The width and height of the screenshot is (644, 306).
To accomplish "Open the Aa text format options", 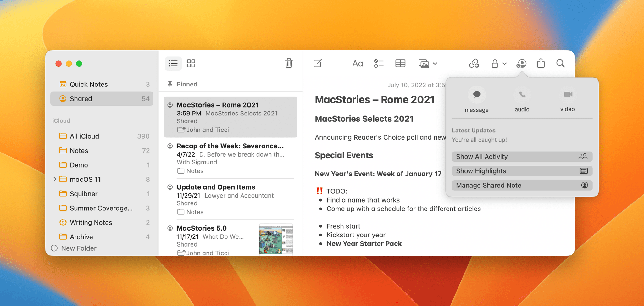I will [358, 64].
